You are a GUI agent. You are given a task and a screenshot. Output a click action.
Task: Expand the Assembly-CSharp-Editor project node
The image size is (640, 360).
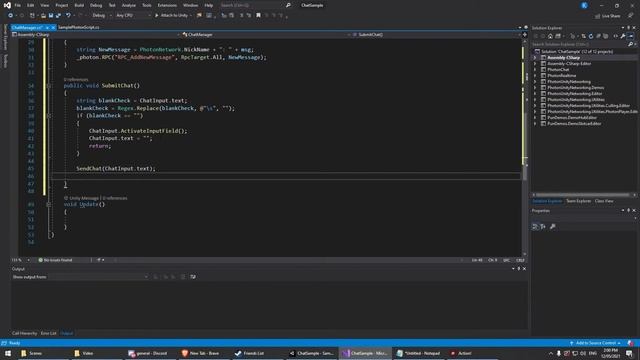(535, 64)
